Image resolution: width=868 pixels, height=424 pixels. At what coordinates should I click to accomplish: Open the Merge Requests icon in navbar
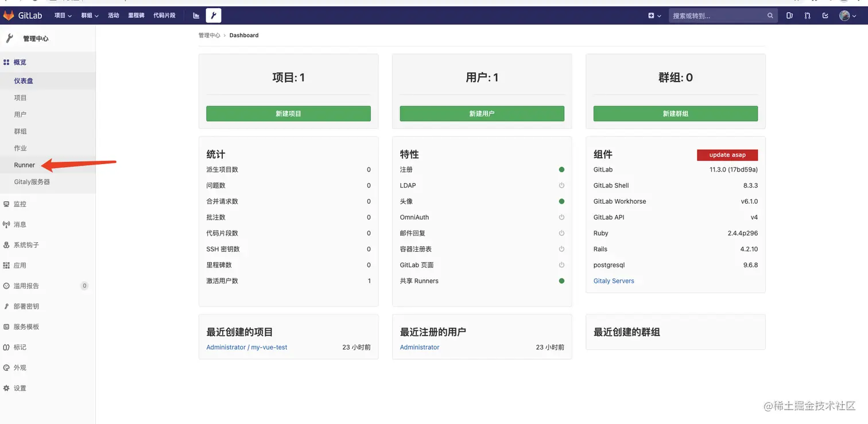pos(808,15)
